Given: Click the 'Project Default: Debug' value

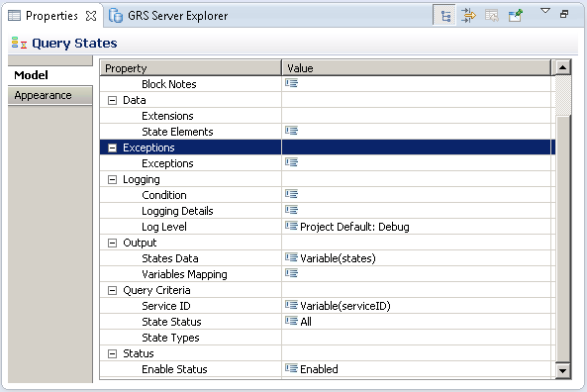Looking at the screenshot, I should pyautogui.click(x=354, y=227).
